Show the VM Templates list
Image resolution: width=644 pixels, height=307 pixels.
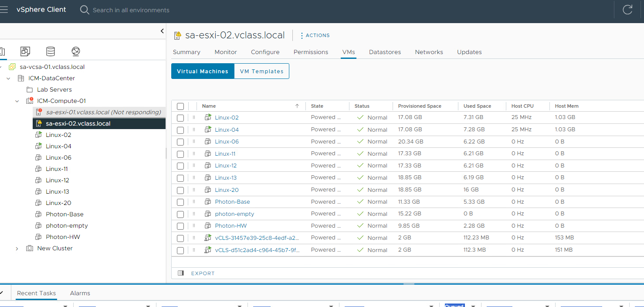pyautogui.click(x=261, y=71)
